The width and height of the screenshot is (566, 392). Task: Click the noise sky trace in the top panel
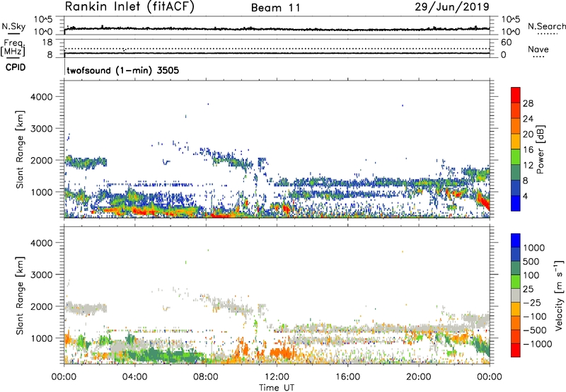tap(277, 28)
